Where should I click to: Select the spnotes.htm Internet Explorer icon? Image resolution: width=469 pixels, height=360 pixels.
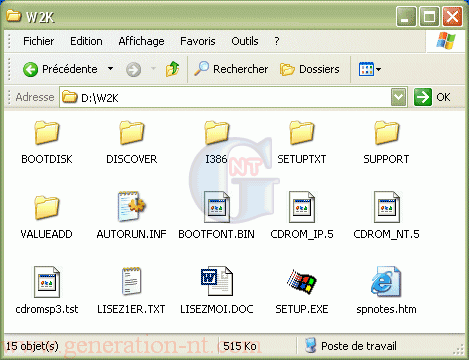[386, 282]
